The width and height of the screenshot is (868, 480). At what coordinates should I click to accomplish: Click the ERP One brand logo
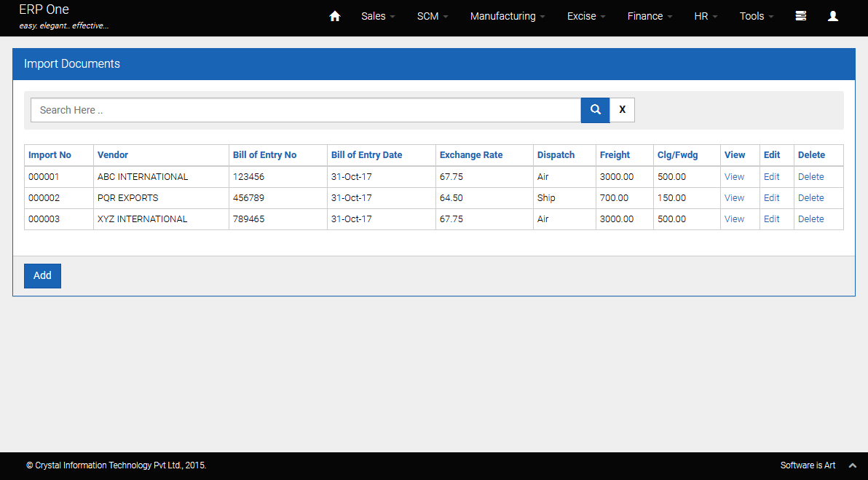[x=44, y=10]
